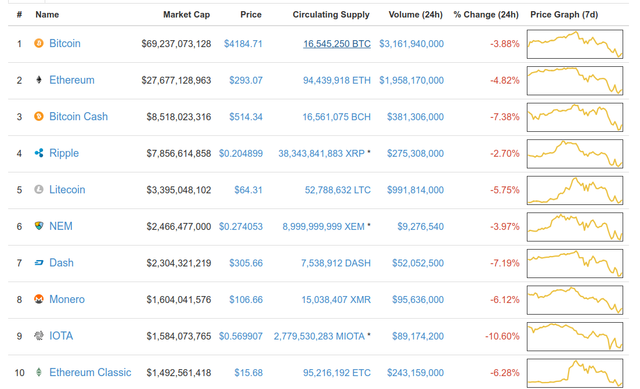Select Bitcoin Cash's -7.38% change value
Screen dimensions: 640x389
pyautogui.click(x=505, y=117)
